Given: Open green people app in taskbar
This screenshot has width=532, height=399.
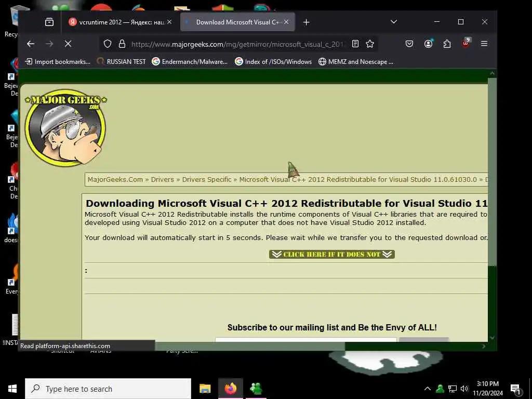Looking at the screenshot, I should (x=256, y=389).
